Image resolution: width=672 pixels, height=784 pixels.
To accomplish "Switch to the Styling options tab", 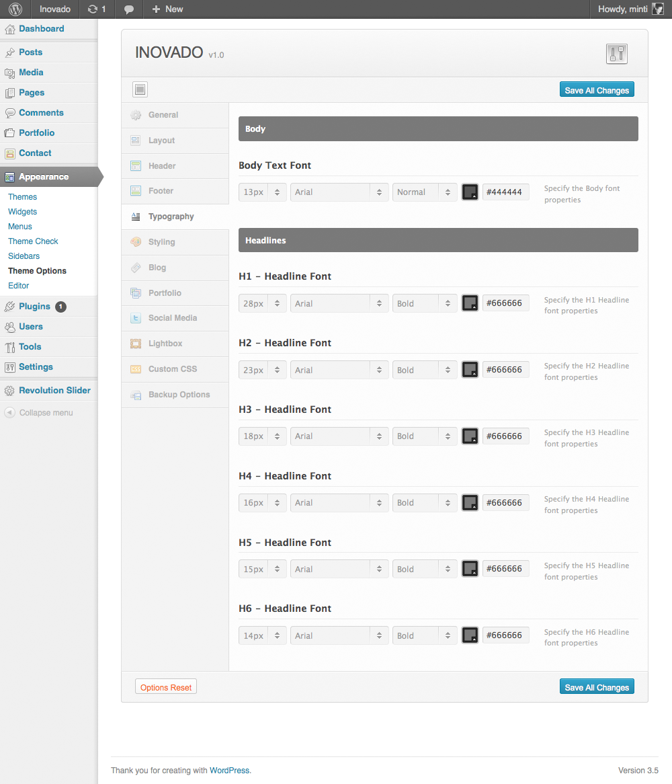I will point(161,242).
